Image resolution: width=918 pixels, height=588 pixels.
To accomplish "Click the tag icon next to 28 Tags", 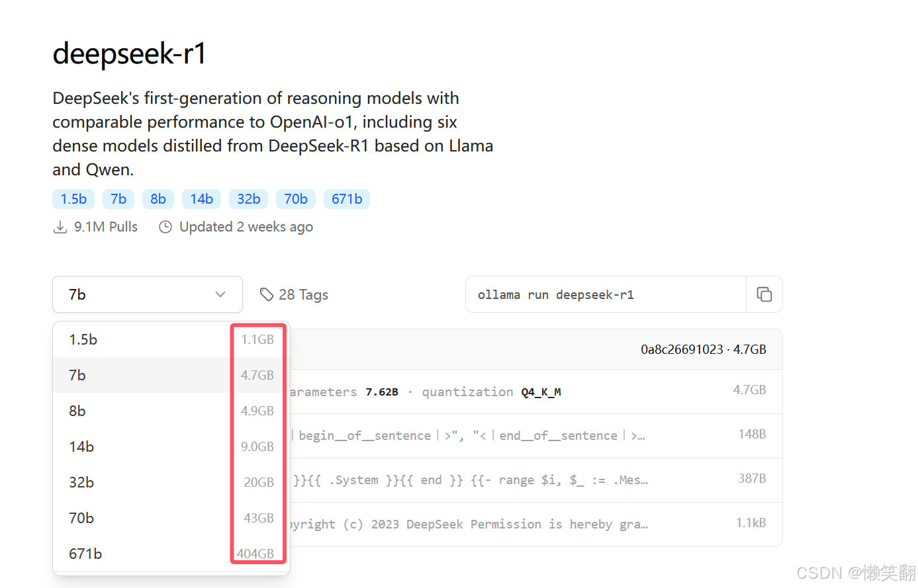I will [x=267, y=294].
